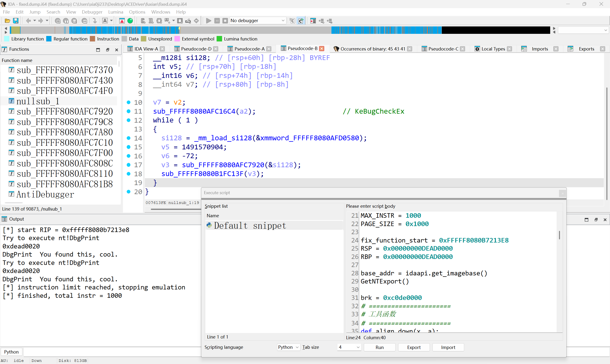
Task: Click the red triangle toolbar icon
Action: pyautogui.click(x=122, y=21)
